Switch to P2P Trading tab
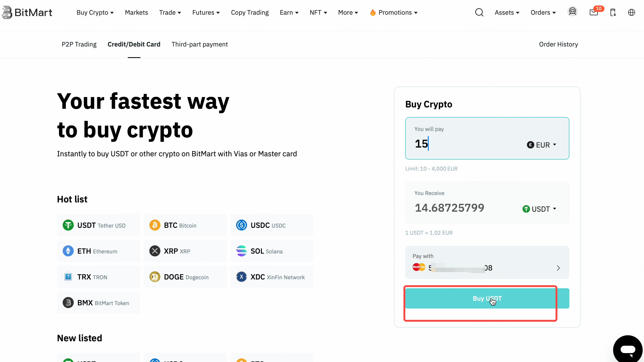The height and width of the screenshot is (362, 644). 79,44
